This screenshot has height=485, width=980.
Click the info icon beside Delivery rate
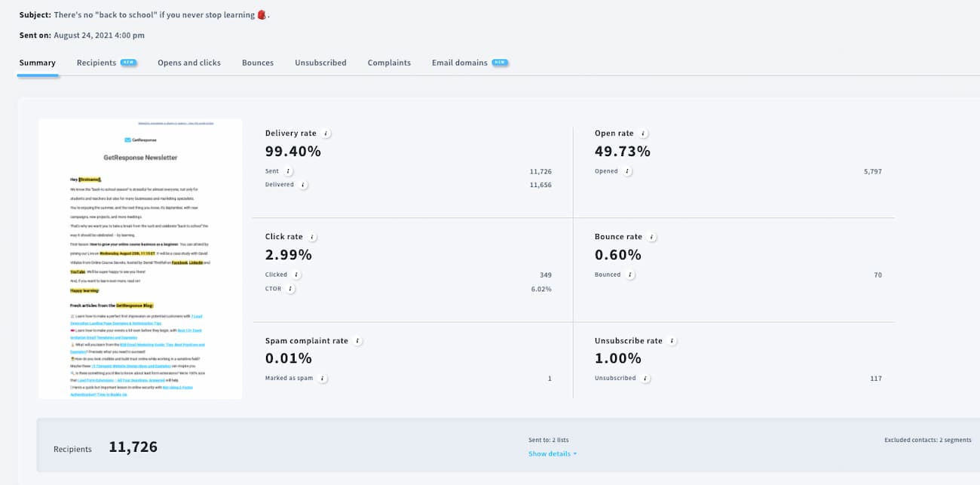(326, 134)
